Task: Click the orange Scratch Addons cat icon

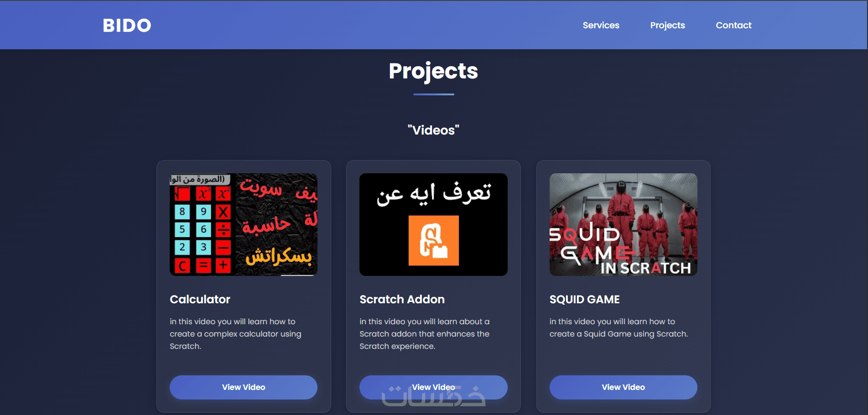Action: pos(433,240)
